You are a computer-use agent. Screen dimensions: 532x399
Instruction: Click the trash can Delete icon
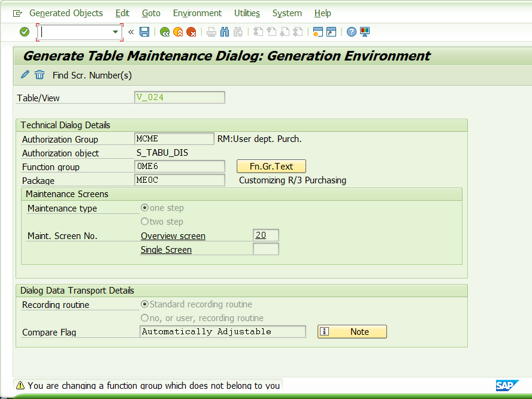click(40, 75)
